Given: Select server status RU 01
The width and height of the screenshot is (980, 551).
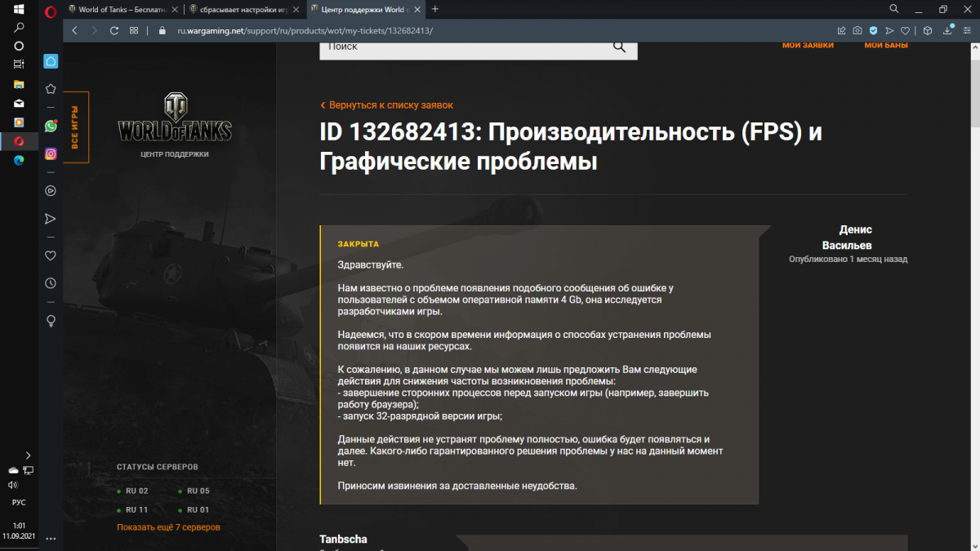Looking at the screenshot, I should (194, 509).
